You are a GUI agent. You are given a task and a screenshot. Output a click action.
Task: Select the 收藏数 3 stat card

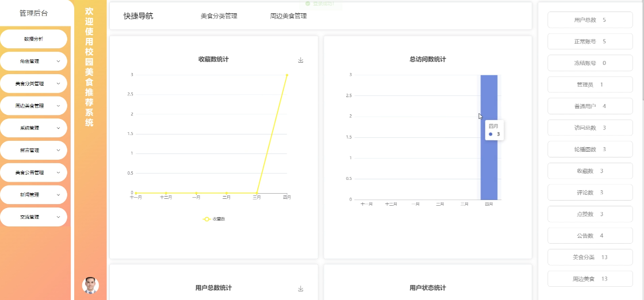click(x=590, y=171)
